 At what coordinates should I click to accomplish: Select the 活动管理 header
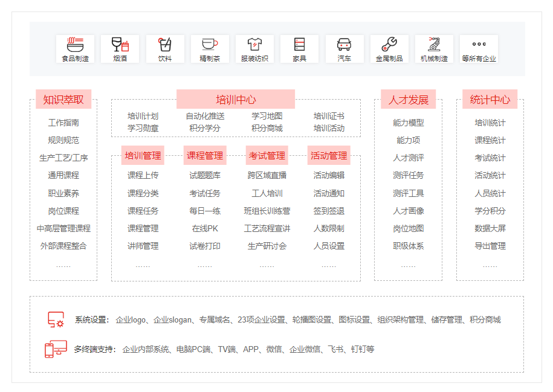(329, 155)
